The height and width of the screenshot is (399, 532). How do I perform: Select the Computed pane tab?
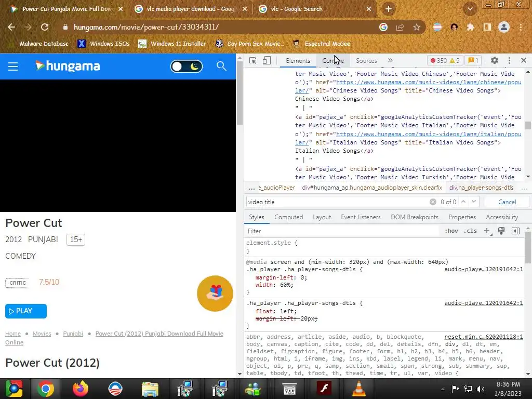click(289, 217)
